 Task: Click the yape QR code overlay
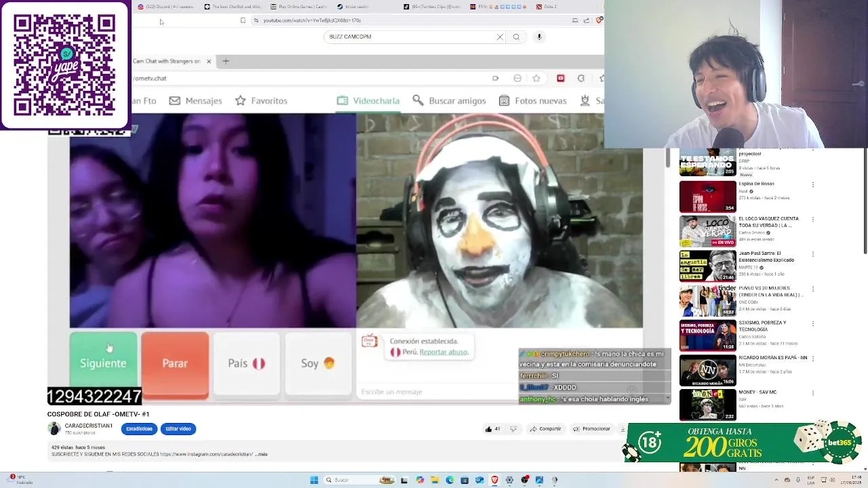pos(64,65)
